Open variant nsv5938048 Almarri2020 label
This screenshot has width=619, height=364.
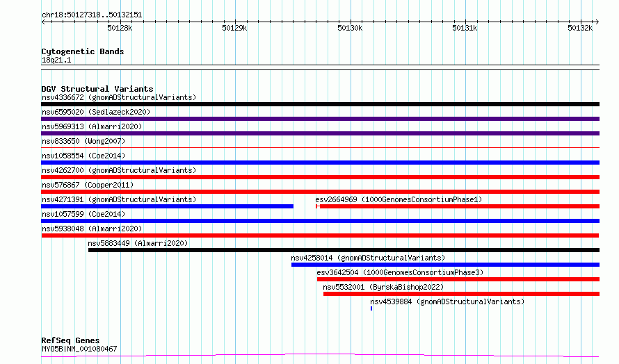(x=92, y=229)
